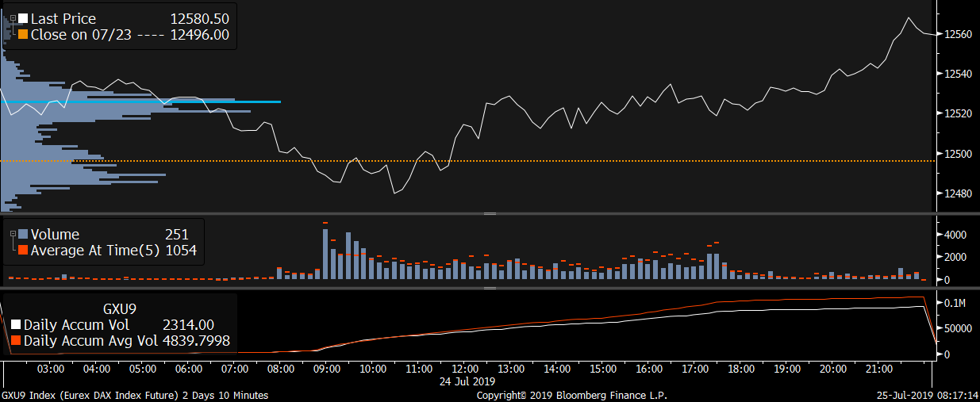The width and height of the screenshot is (980, 402).
Task: Click the 12520 price axis label
Action: point(957,113)
